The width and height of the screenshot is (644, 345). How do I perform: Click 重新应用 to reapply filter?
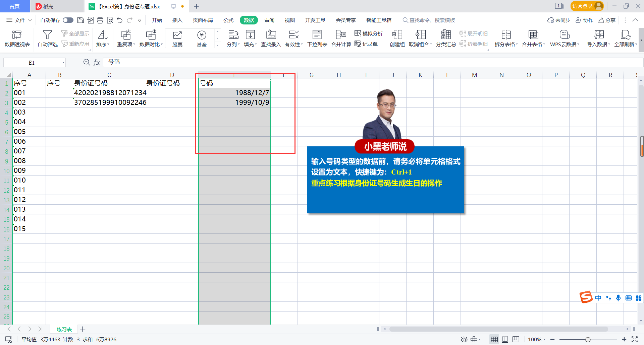(x=75, y=43)
